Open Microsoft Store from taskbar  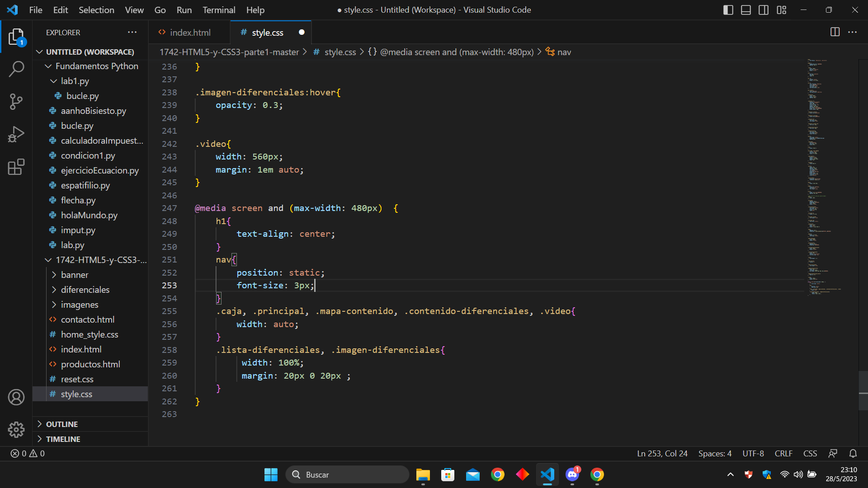coord(448,474)
